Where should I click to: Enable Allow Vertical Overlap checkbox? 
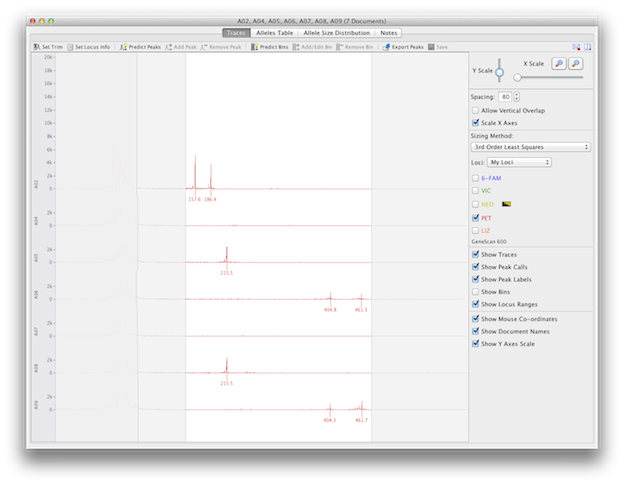474,110
